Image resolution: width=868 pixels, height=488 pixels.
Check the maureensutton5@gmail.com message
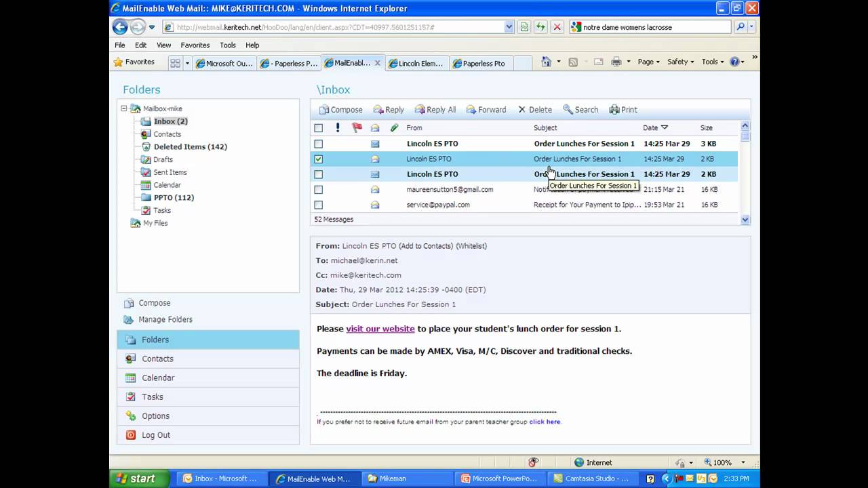(319, 190)
